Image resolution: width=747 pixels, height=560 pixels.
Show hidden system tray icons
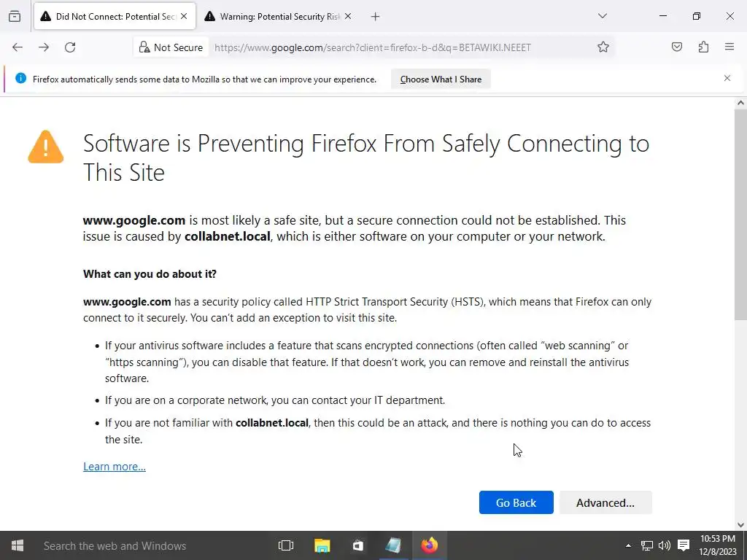pyautogui.click(x=628, y=545)
